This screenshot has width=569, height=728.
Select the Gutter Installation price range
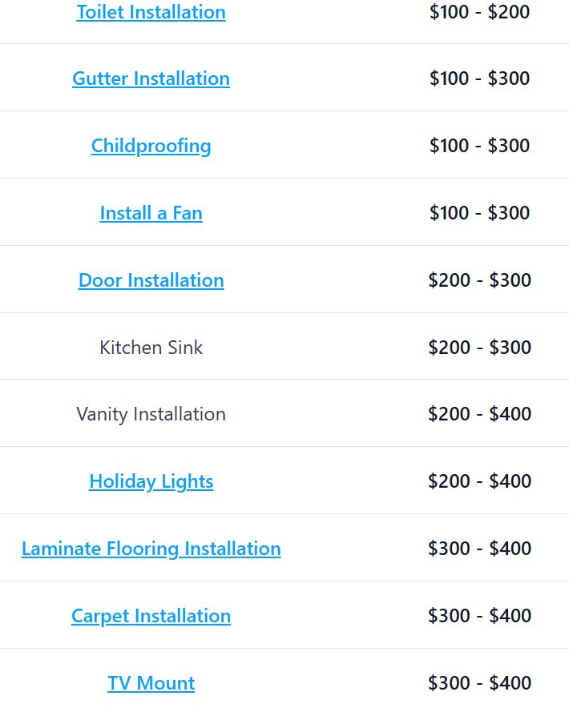[x=479, y=78]
